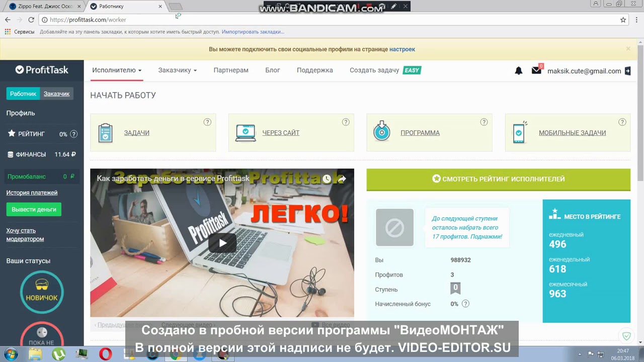Open the ПРОГРАММА link
This screenshot has width=644, height=362.
pos(420,133)
